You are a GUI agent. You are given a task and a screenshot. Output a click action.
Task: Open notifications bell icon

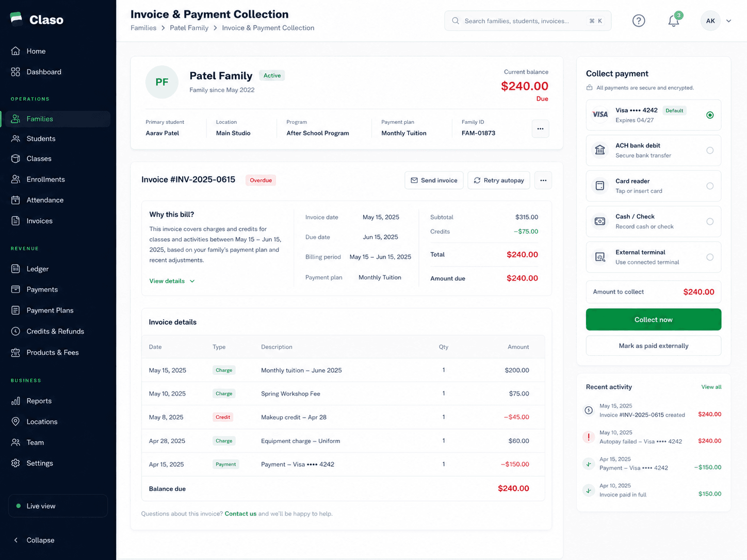coord(674,21)
